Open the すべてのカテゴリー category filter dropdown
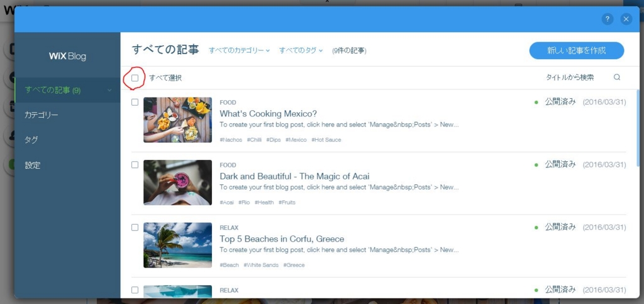644x304 pixels. coord(239,50)
